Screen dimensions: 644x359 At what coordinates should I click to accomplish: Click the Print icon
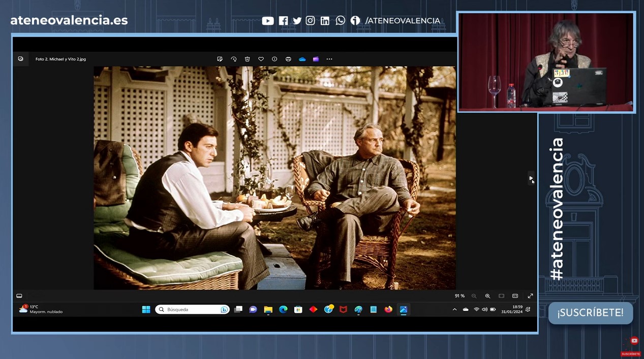pos(288,59)
